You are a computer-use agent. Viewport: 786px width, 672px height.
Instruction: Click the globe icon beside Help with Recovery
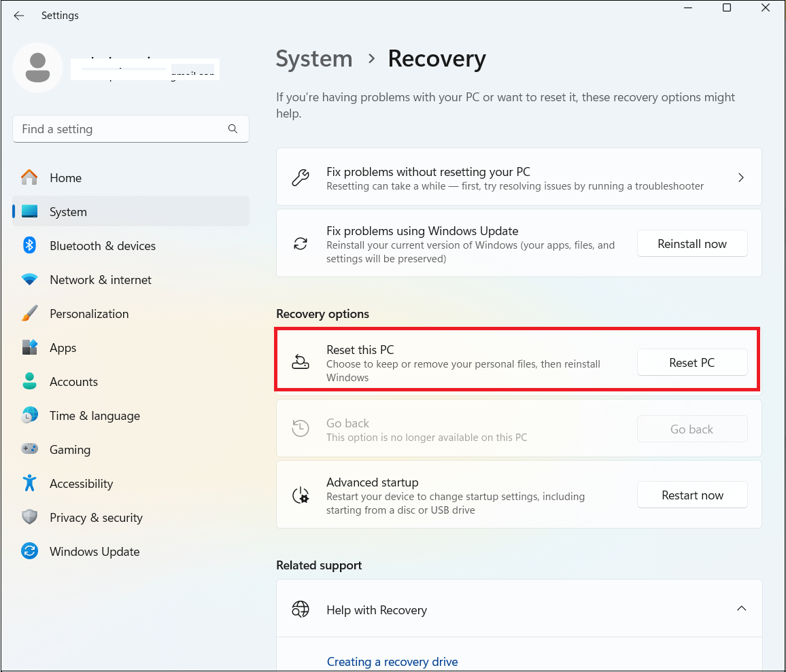301,609
